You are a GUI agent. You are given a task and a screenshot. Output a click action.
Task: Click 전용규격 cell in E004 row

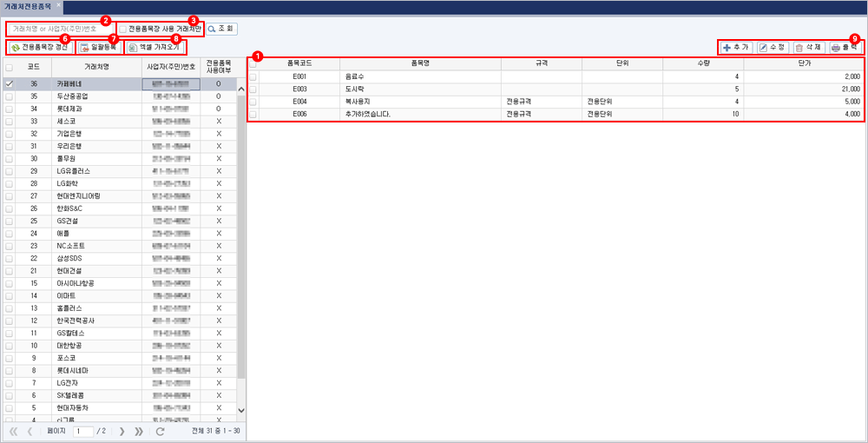coord(542,102)
